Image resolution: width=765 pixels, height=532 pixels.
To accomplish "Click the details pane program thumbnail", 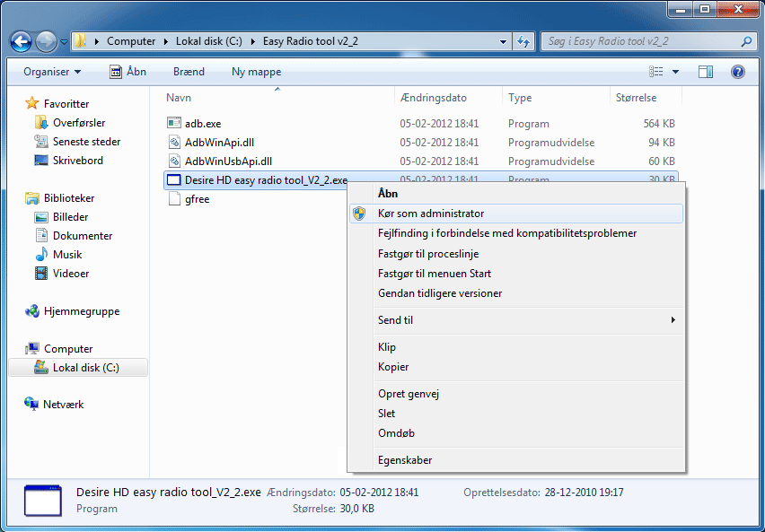I will (x=43, y=501).
